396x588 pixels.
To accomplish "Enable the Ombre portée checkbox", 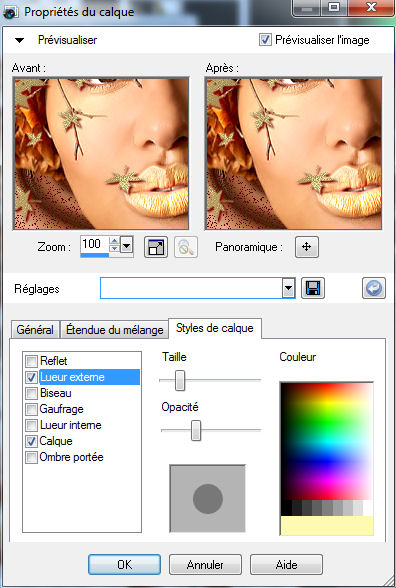I will click(32, 458).
